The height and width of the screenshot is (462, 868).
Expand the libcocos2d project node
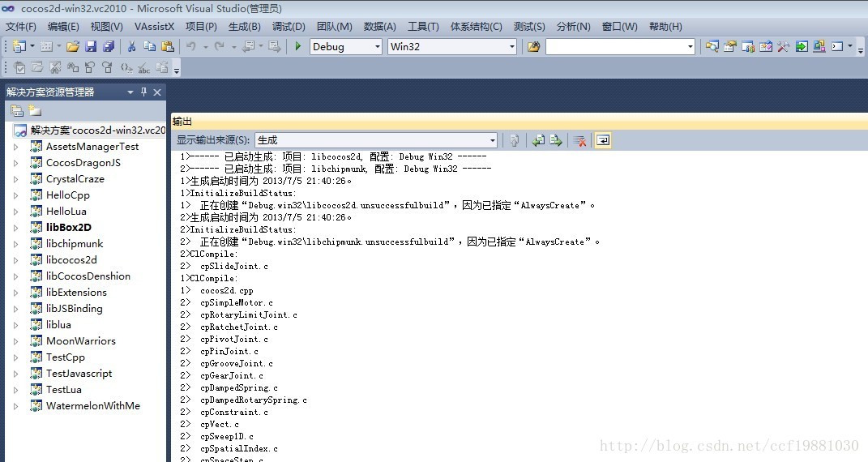click(15, 260)
